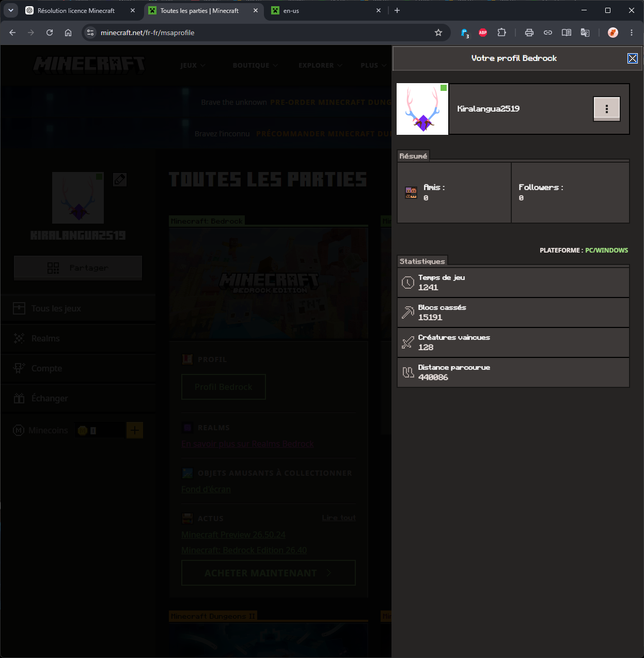Open the browser profile avatar
The height and width of the screenshot is (658, 644).
[x=613, y=33]
